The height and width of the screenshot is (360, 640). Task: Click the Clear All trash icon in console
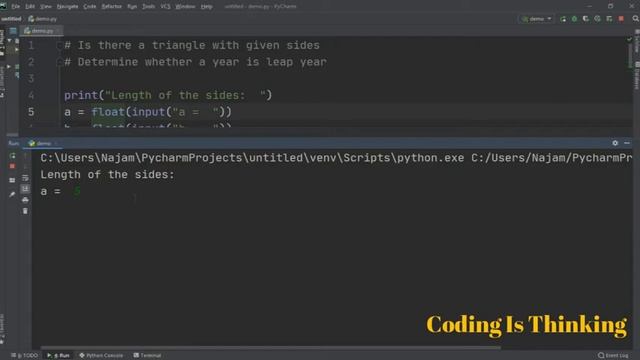(x=25, y=211)
